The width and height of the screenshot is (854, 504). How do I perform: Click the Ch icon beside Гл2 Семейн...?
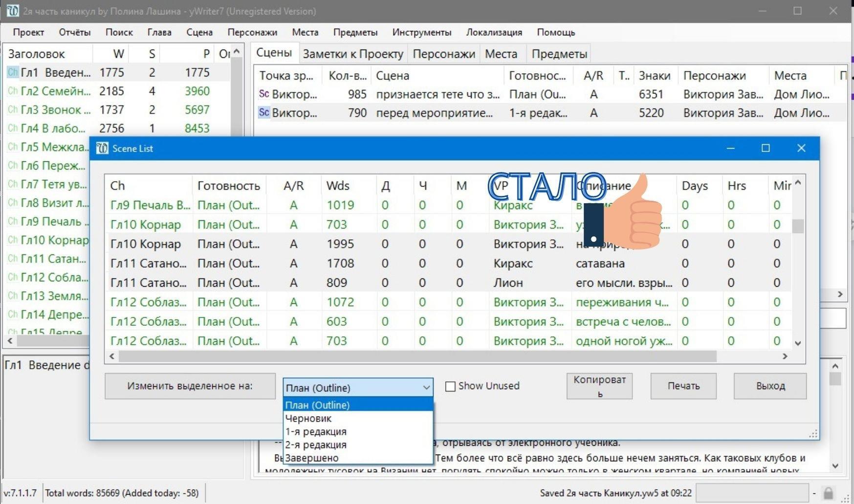[13, 91]
